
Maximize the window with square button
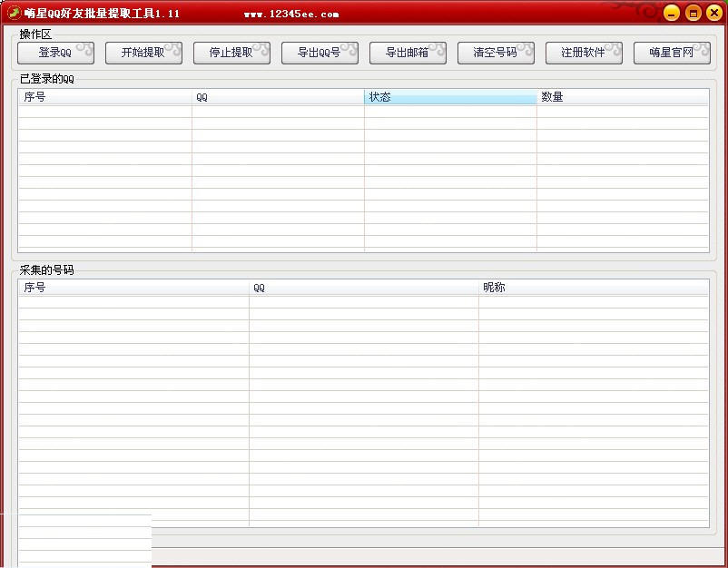[694, 13]
